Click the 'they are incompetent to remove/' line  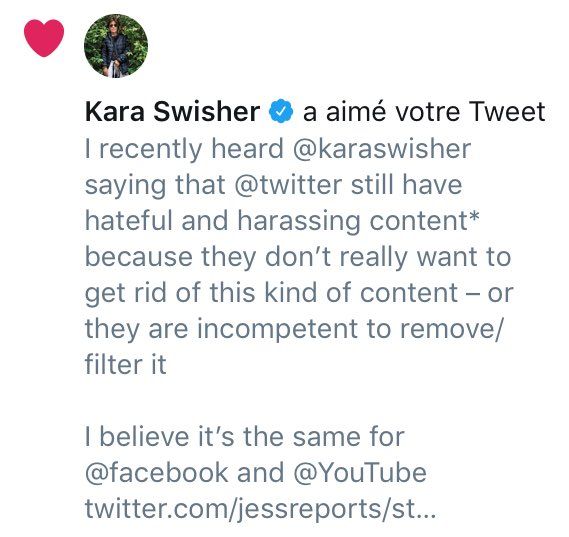[294, 329]
